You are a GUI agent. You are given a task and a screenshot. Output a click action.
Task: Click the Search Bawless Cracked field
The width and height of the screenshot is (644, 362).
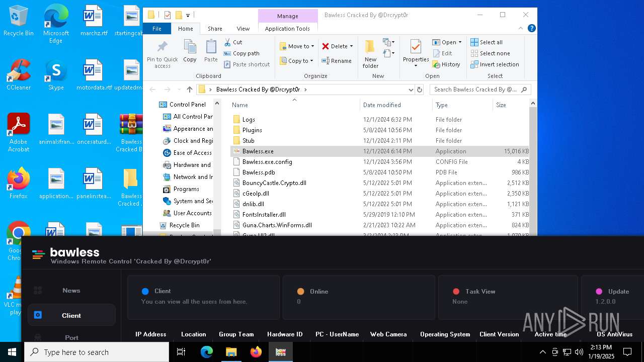pyautogui.click(x=480, y=89)
